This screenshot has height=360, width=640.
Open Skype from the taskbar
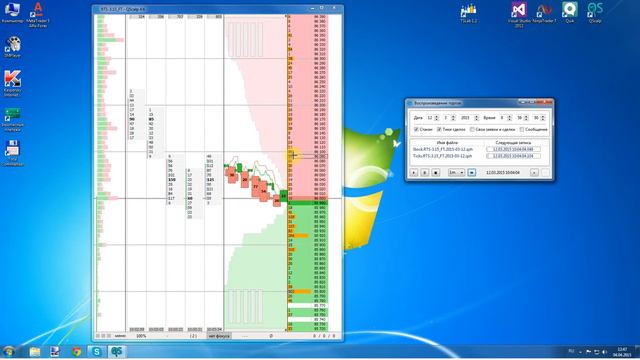pyautogui.click(x=96, y=351)
